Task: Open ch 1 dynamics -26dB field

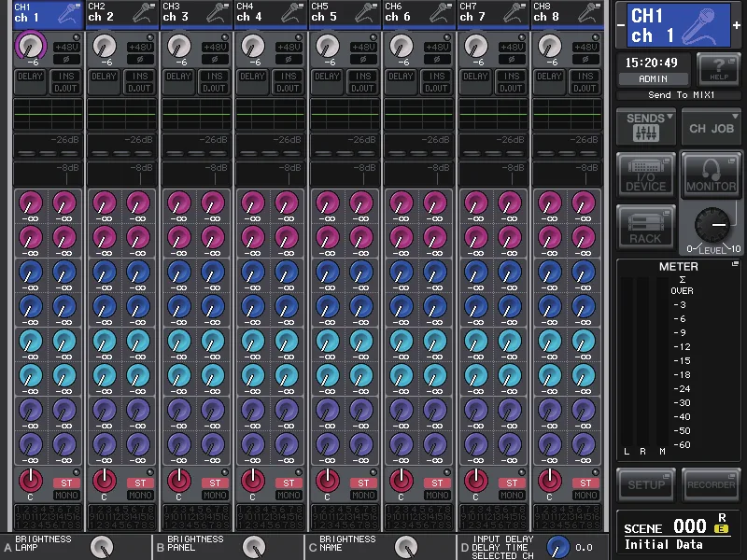Action: [x=48, y=147]
